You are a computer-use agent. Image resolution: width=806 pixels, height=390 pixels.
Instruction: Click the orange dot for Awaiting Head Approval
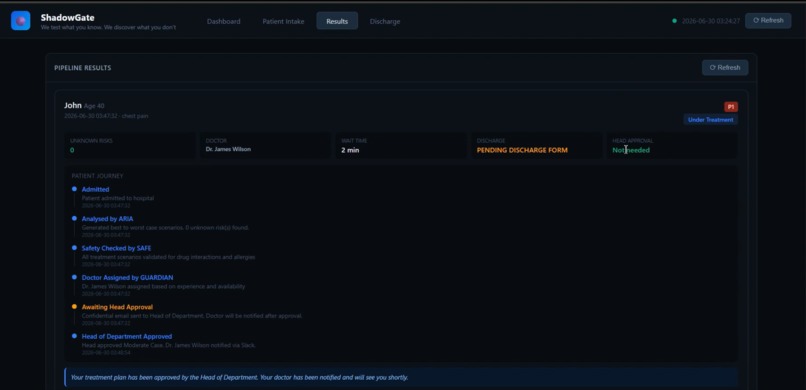(x=75, y=307)
